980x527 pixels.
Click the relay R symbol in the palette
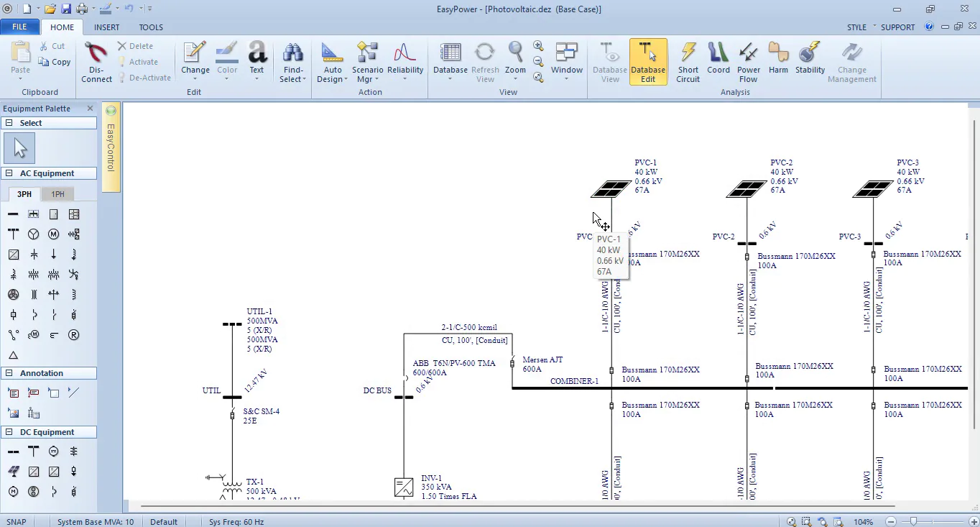(73, 335)
